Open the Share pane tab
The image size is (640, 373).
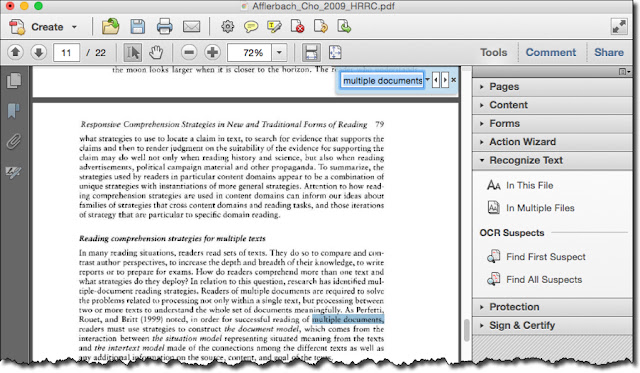pos(609,52)
